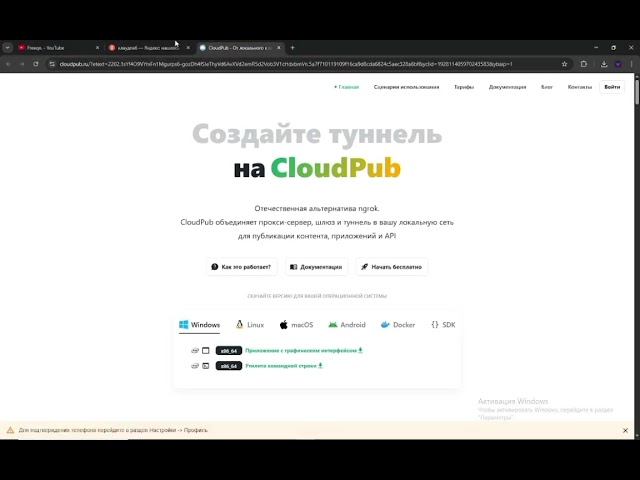
Task: Click the Linux penguin icon
Action: (x=240, y=325)
